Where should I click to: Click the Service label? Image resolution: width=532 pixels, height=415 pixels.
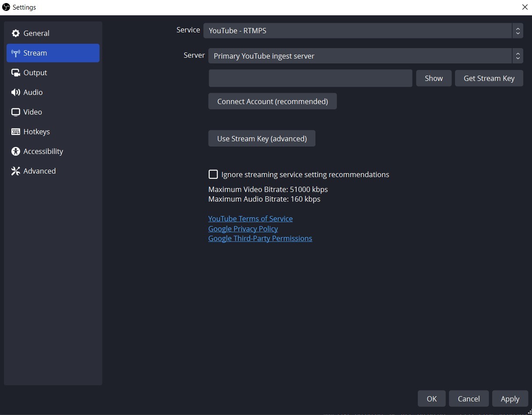188,30
